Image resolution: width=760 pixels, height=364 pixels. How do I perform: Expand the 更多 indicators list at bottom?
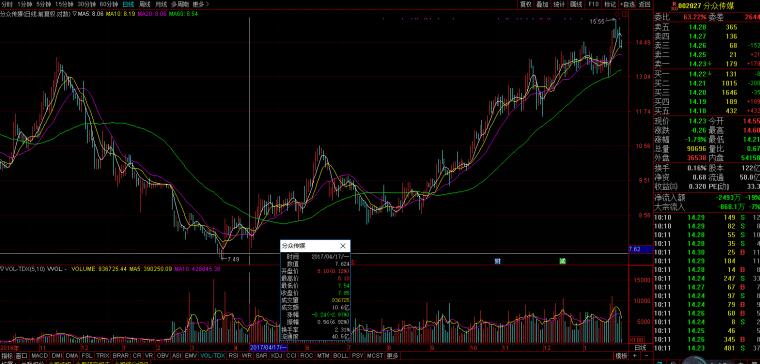(392, 356)
